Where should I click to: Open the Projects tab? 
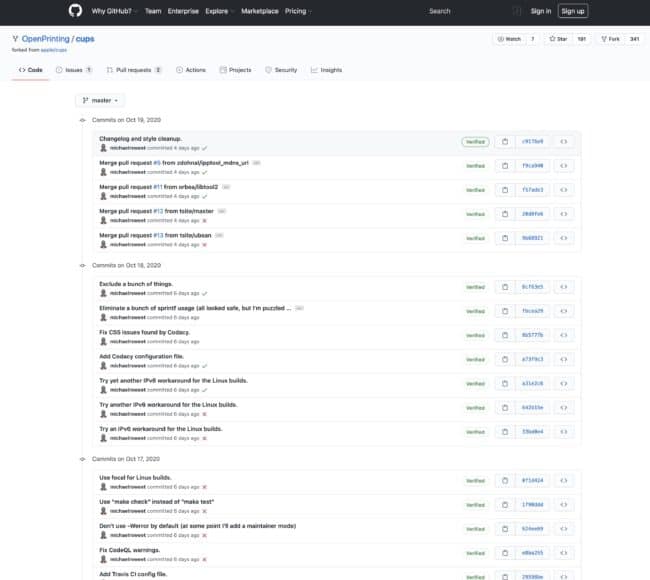[235, 70]
